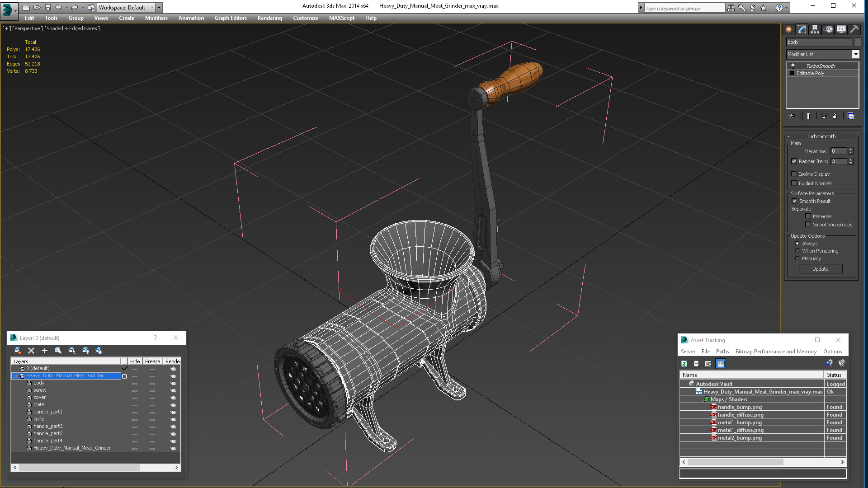Open Paths menu in Asset Tracking
Viewport: 868px width, 488px height.
[722, 352]
